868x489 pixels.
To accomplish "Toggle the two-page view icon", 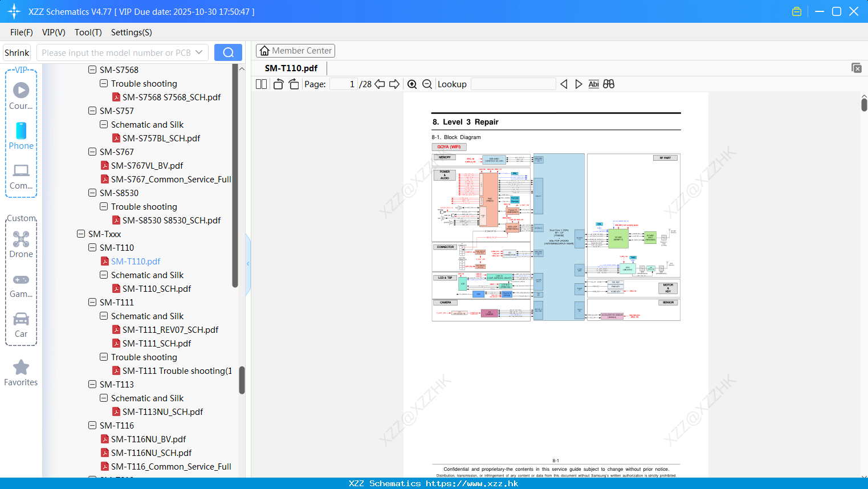I will click(x=261, y=84).
